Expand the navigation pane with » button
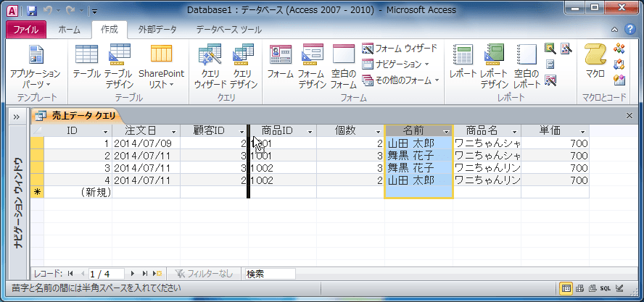 [17, 117]
